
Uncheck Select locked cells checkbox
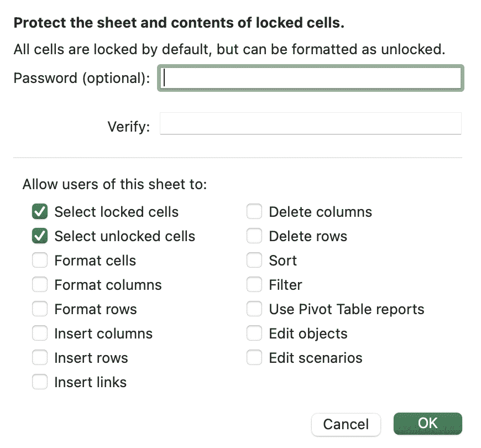[40, 212]
